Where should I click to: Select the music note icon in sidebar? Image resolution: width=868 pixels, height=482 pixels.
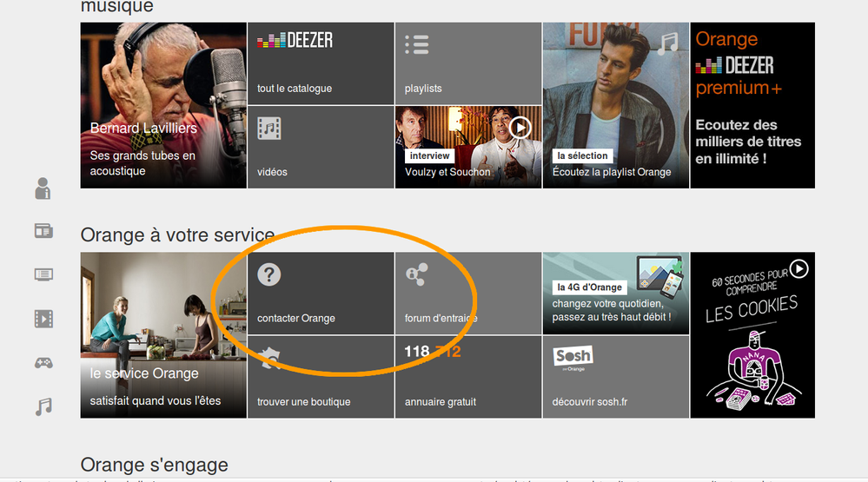point(43,406)
